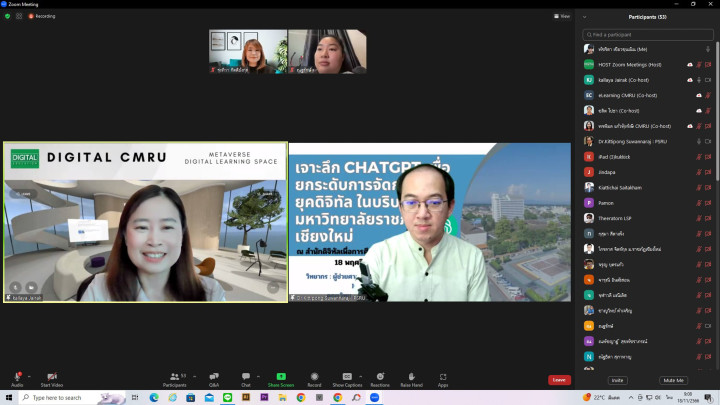Click Jindapa's muted microphone icon

699,172
